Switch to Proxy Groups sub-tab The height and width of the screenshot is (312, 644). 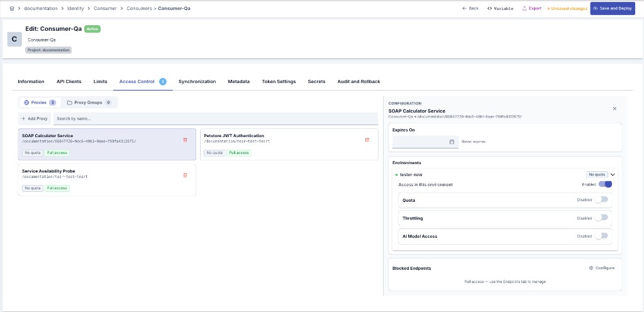click(x=89, y=103)
